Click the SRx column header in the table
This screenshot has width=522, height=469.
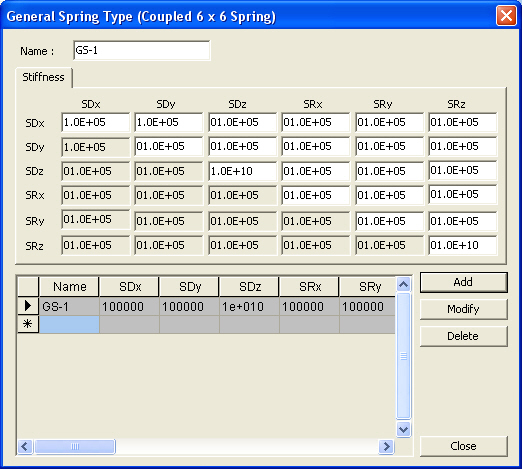tap(309, 287)
